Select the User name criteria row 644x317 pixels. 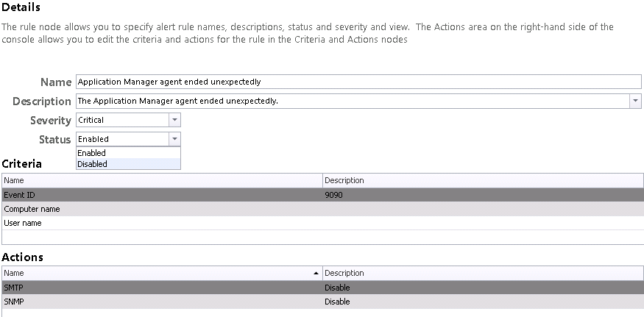point(322,223)
